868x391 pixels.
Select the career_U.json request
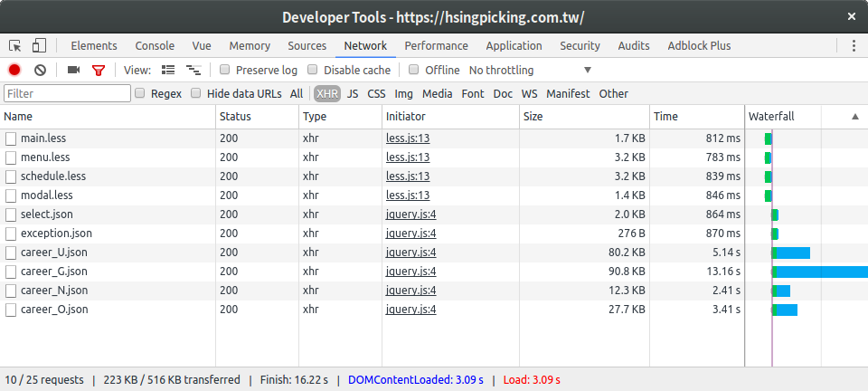coord(53,253)
